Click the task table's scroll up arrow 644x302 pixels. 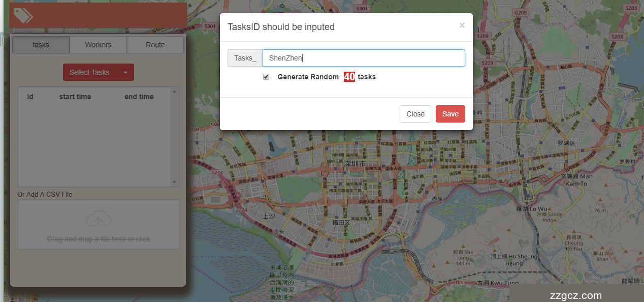point(175,92)
